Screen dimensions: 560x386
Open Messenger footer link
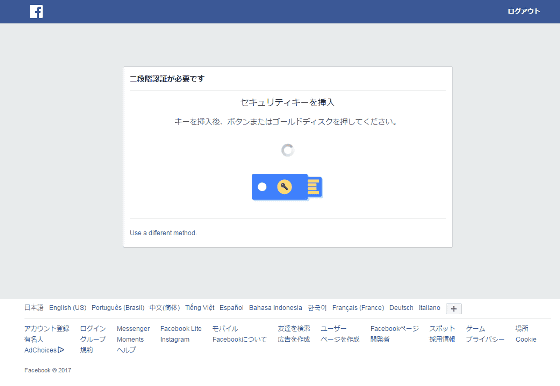[x=133, y=329]
